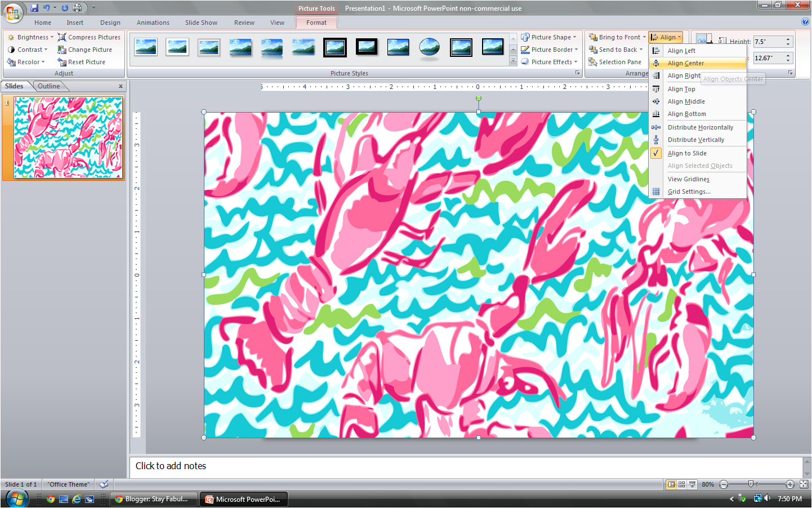This screenshot has width=812, height=508.
Task: Open PowerPoint Help question mark icon
Action: click(x=805, y=21)
